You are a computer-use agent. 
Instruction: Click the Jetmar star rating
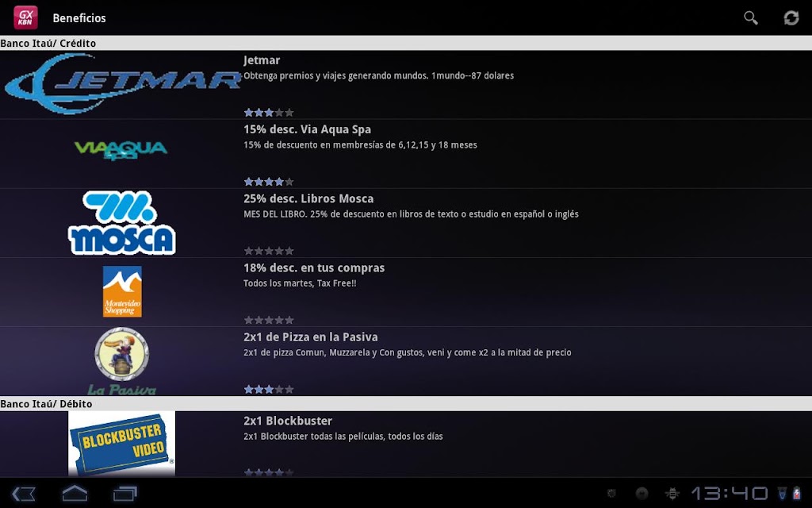(x=269, y=113)
